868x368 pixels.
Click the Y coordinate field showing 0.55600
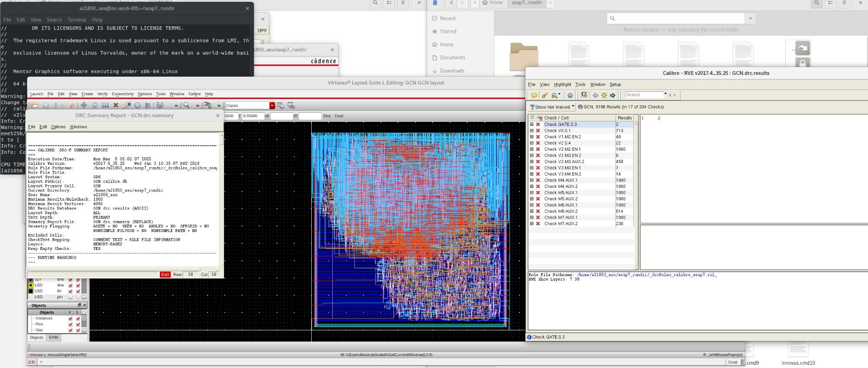tap(253, 116)
